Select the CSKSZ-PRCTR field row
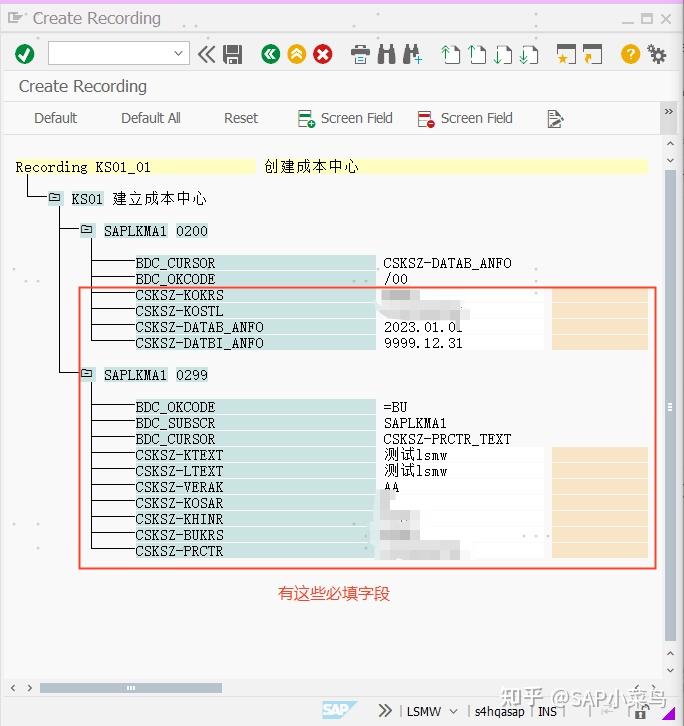 [255, 551]
